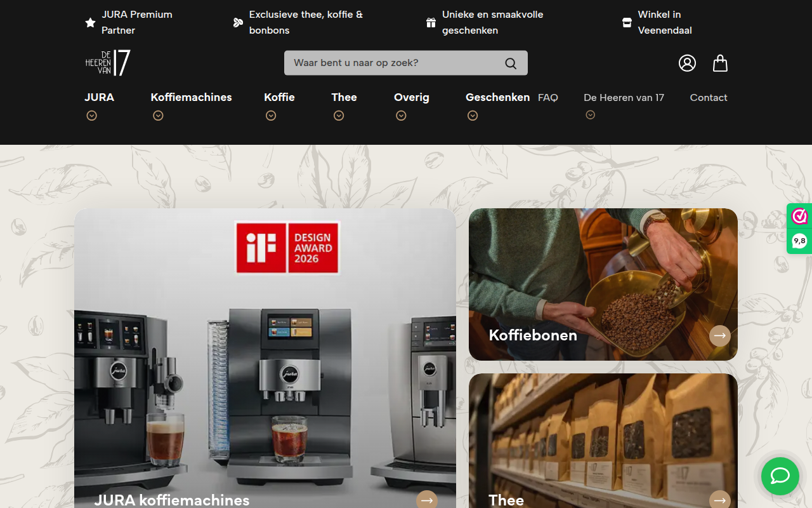Open the Geschenken navigation item
This screenshot has width=812, height=508.
click(x=498, y=97)
